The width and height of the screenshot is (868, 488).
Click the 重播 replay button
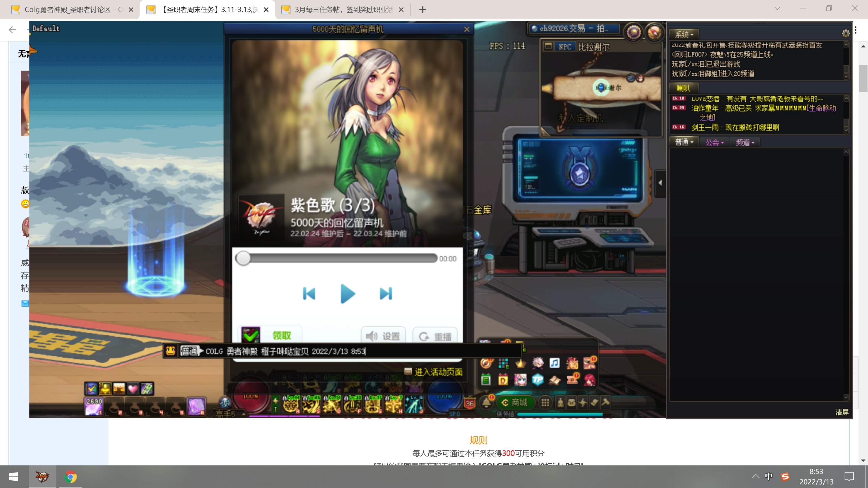(435, 336)
